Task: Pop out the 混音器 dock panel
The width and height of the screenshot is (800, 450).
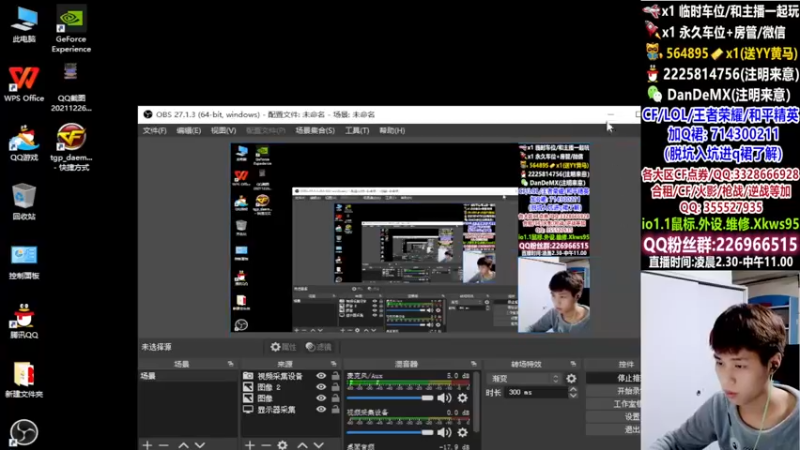Action: 473,364
